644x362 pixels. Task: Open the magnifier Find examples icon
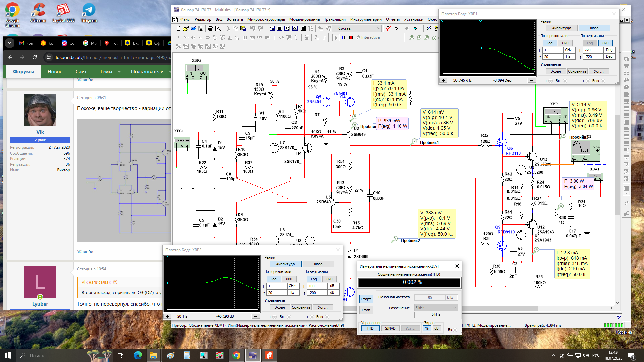pyautogui.click(x=428, y=28)
